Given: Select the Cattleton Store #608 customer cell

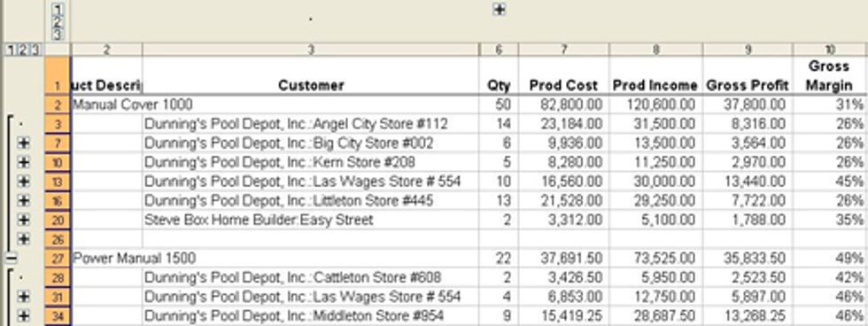Looking at the screenshot, I should 311,277.
